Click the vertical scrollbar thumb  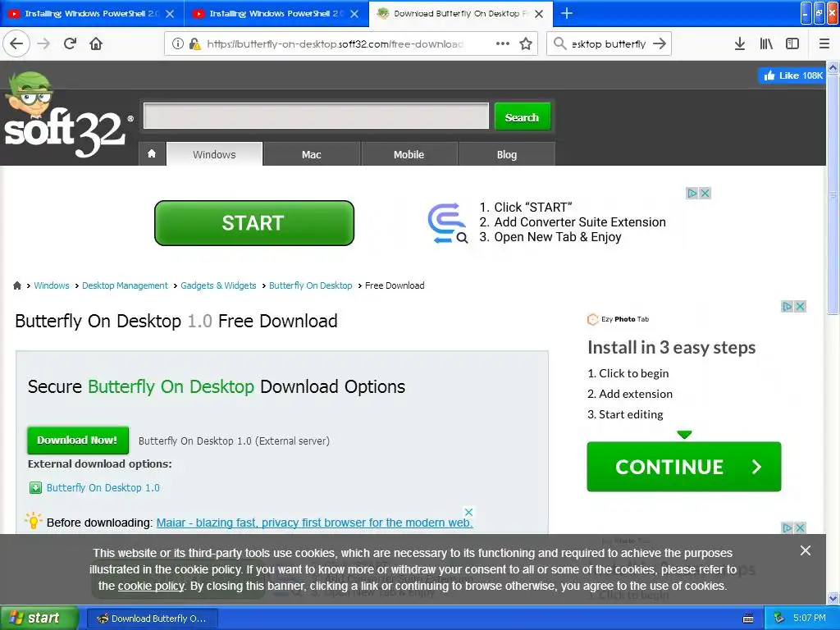(x=833, y=194)
